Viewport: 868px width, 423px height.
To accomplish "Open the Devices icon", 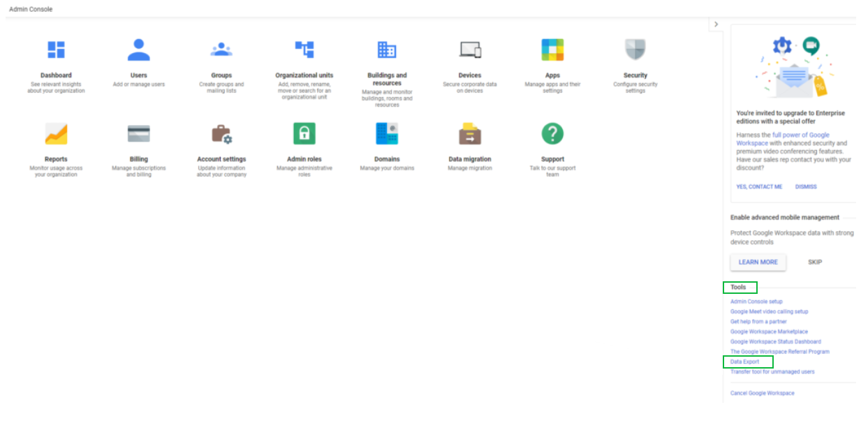I will coord(470,50).
